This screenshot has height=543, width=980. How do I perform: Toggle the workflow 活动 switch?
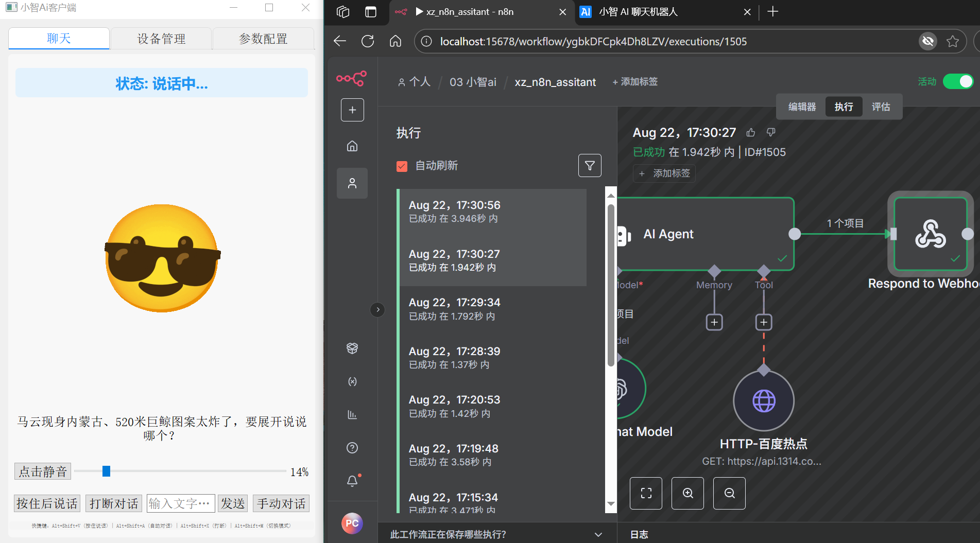point(958,81)
